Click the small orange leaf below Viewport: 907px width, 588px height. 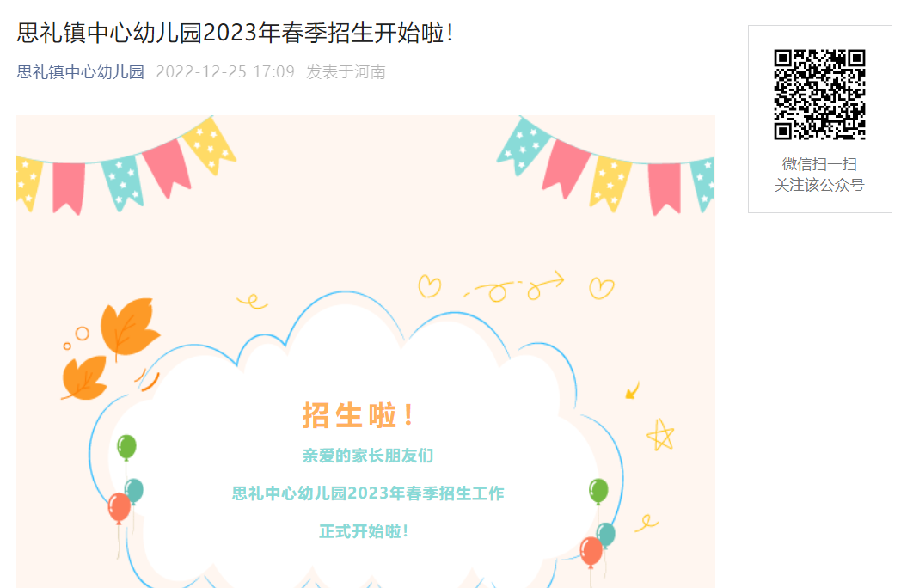84,377
